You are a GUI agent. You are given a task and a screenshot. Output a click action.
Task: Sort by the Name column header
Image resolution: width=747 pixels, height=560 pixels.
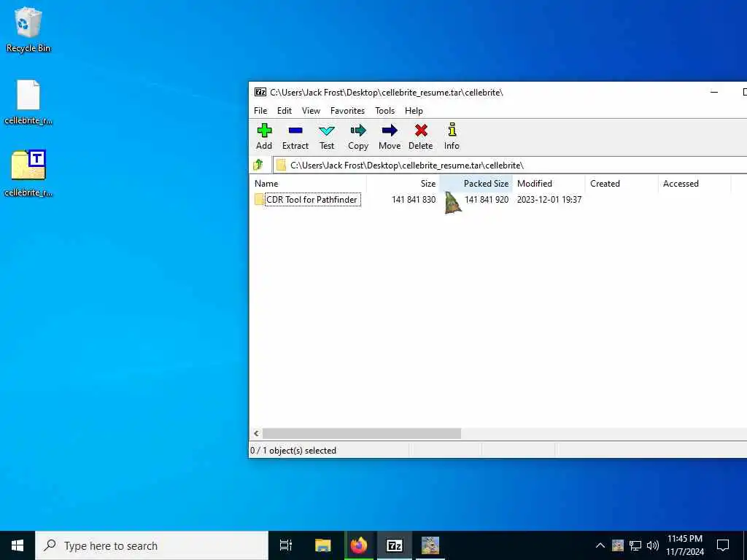point(308,183)
